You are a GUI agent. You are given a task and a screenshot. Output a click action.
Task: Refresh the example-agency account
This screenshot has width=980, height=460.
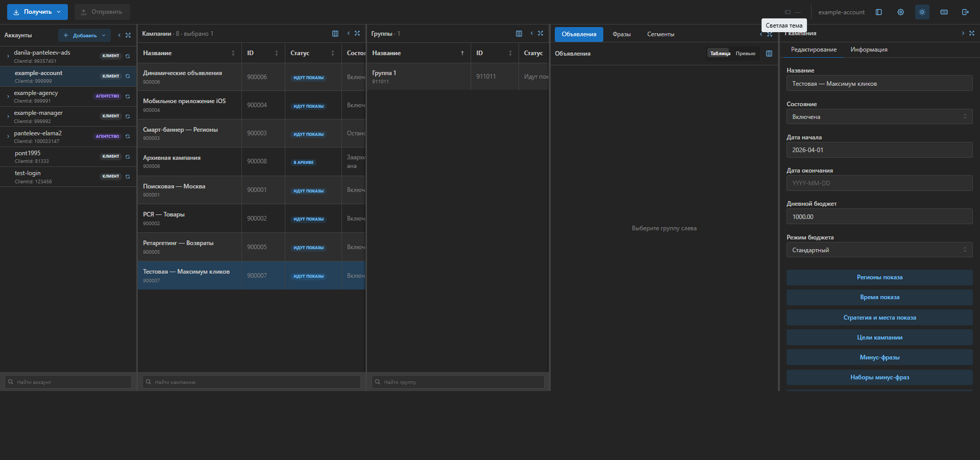pyautogui.click(x=128, y=96)
